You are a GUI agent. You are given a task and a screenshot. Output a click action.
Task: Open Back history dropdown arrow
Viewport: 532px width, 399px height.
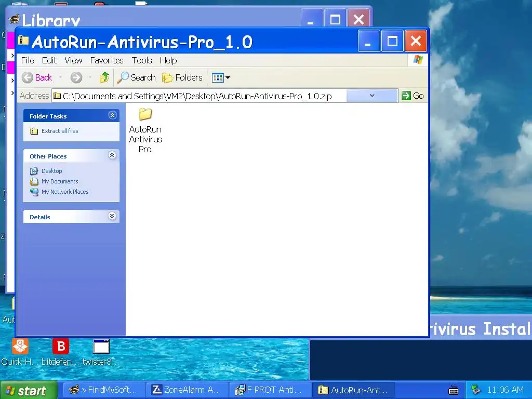pyautogui.click(x=60, y=78)
